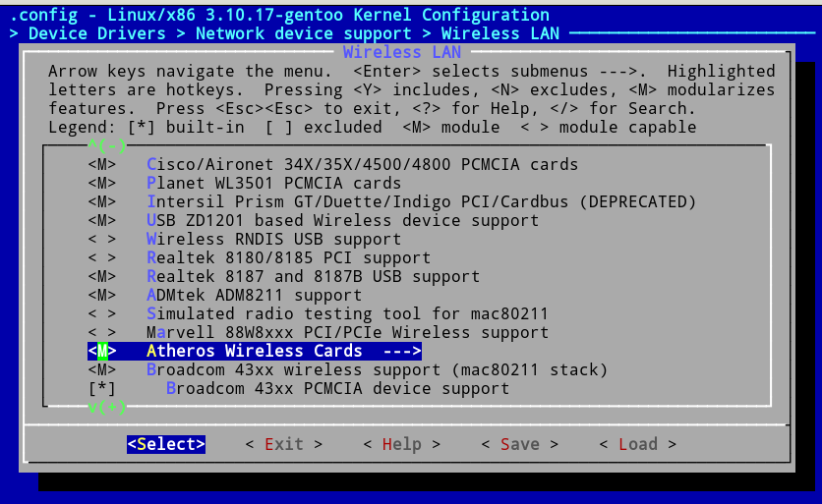Select Wireless RNDIS USB support entry
822x504 pixels.
coord(273,240)
